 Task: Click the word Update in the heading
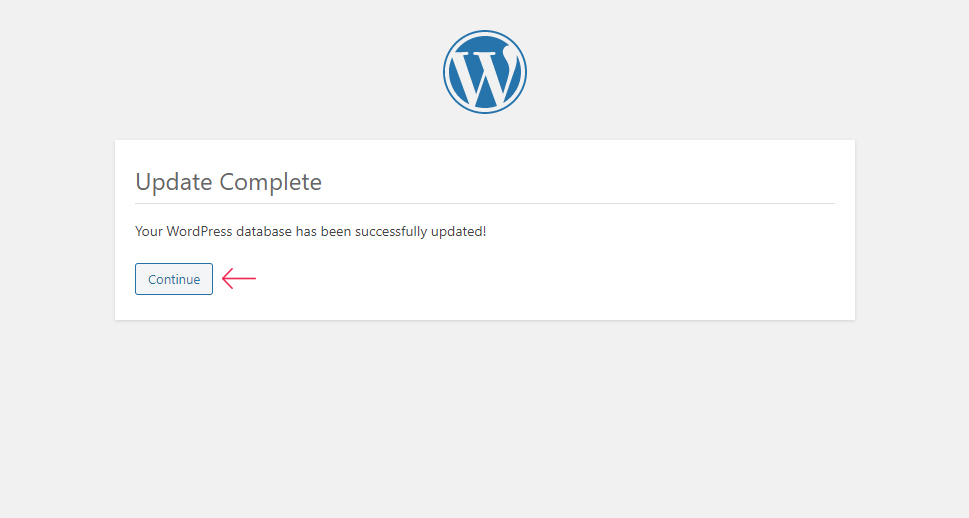point(174,182)
